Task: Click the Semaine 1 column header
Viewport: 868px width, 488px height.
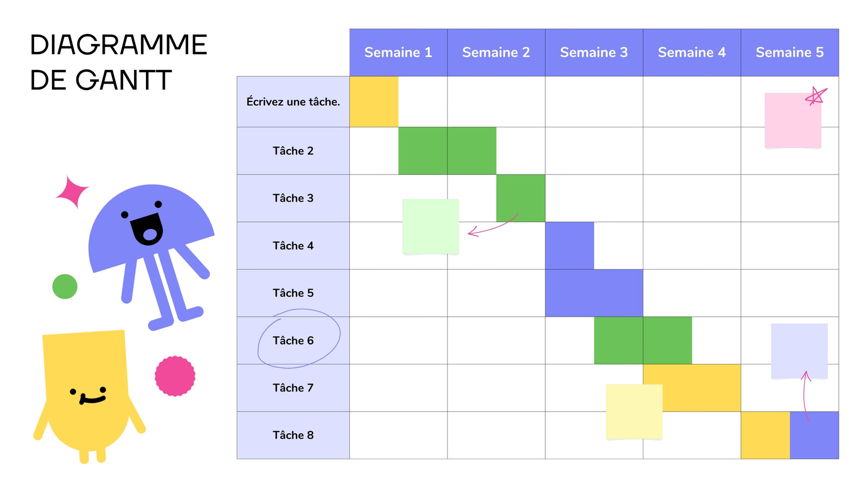Action: click(x=398, y=53)
